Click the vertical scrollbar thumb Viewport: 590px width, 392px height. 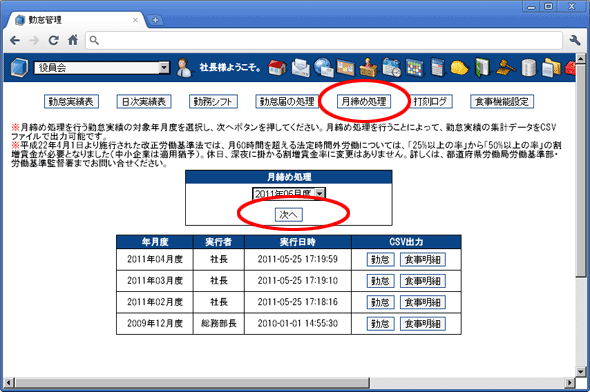click(581, 170)
